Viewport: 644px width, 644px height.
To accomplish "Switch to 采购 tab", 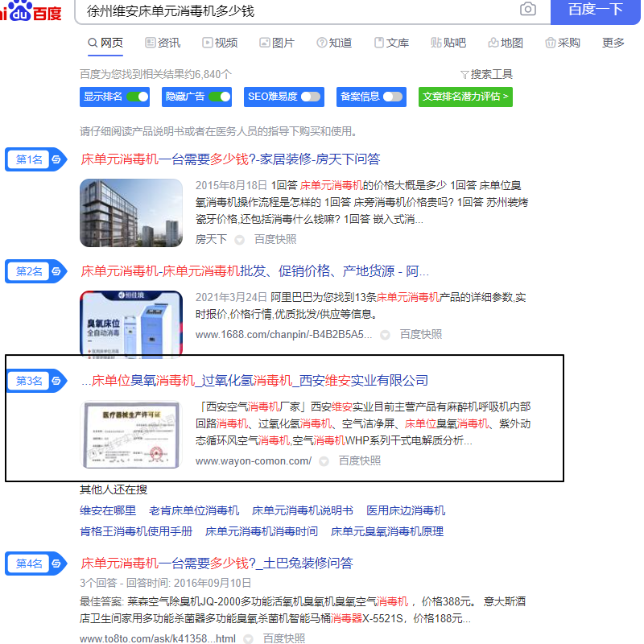I will click(563, 43).
